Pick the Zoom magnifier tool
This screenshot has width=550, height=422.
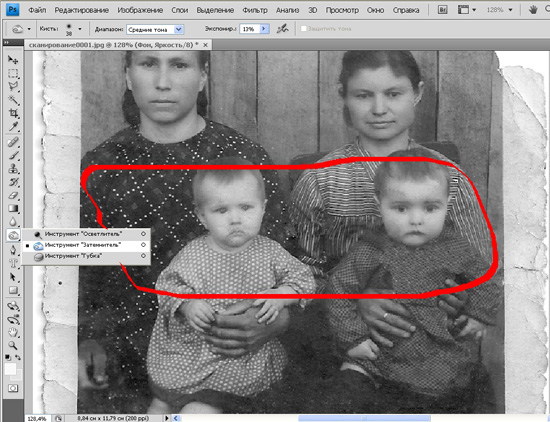(x=13, y=346)
